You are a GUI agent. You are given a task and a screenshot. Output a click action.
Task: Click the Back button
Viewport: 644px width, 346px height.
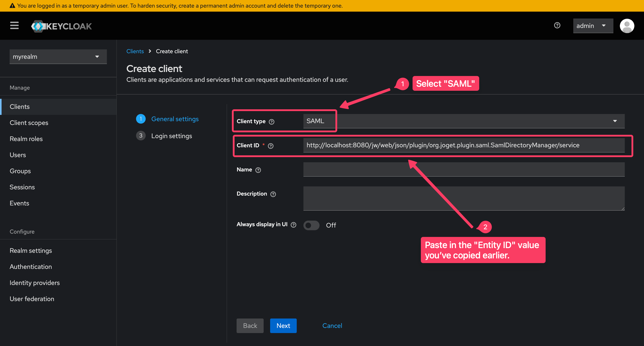pos(250,325)
